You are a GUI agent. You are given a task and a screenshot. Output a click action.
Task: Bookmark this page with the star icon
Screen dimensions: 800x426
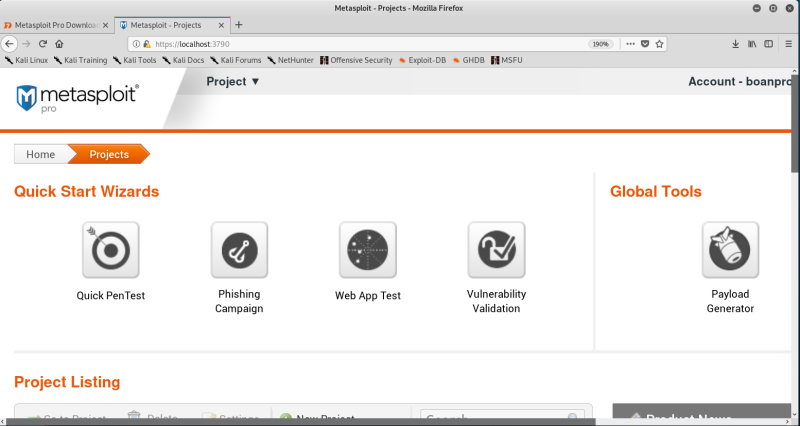(659, 44)
